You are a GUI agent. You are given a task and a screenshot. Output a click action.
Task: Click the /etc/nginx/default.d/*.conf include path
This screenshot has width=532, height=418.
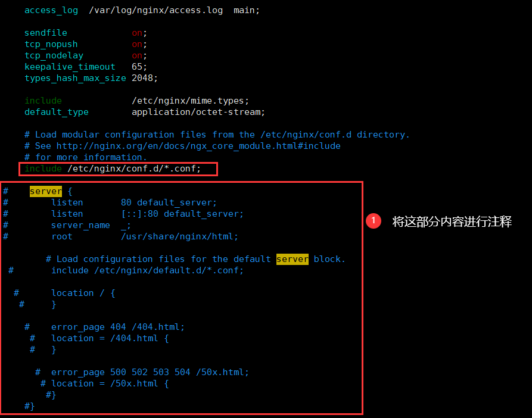tap(166, 270)
